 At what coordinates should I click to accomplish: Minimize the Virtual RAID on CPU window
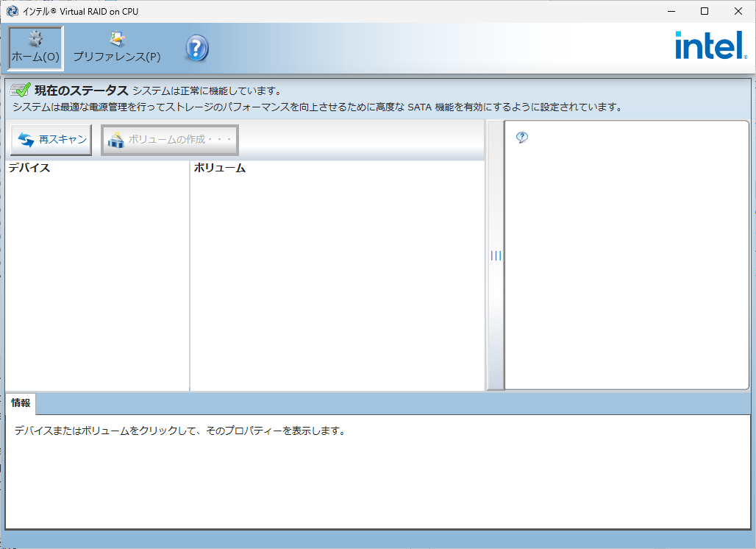pos(670,11)
